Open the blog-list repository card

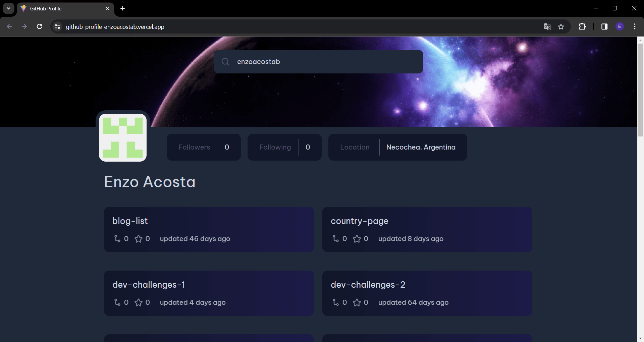point(209,229)
